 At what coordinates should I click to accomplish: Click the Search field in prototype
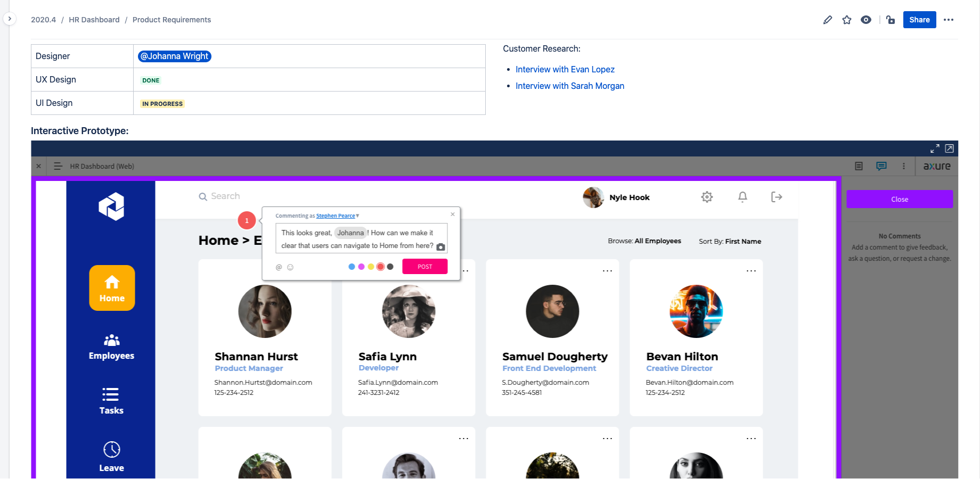225,196
